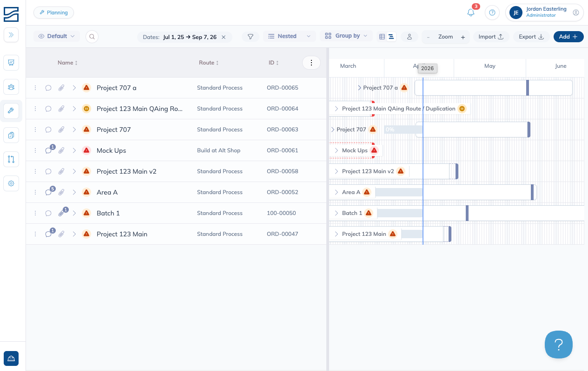The image size is (588, 371).
Task: Click the zoom plus control
Action: click(463, 37)
